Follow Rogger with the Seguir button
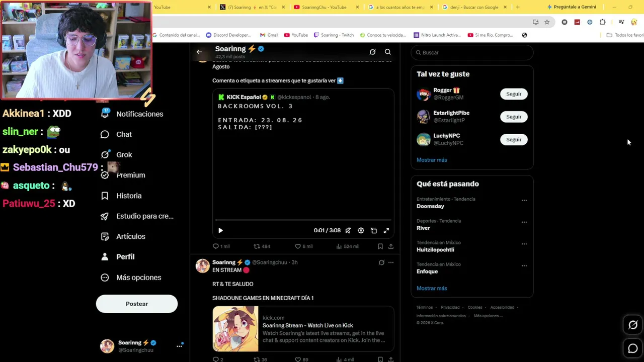The width and height of the screenshot is (644, 362). 514,94
